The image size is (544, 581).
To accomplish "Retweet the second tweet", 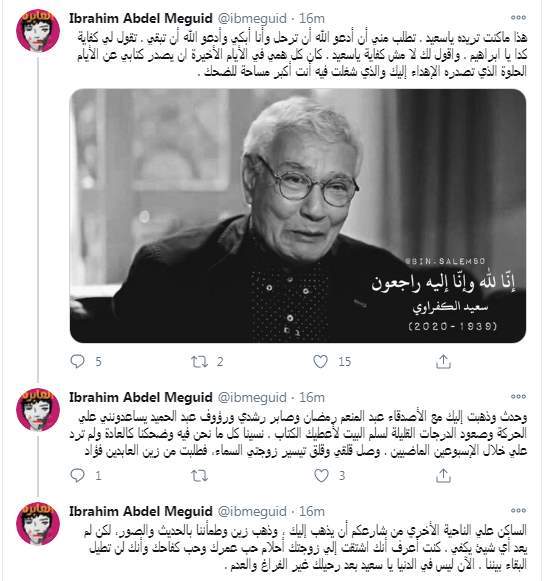I will 199,476.
